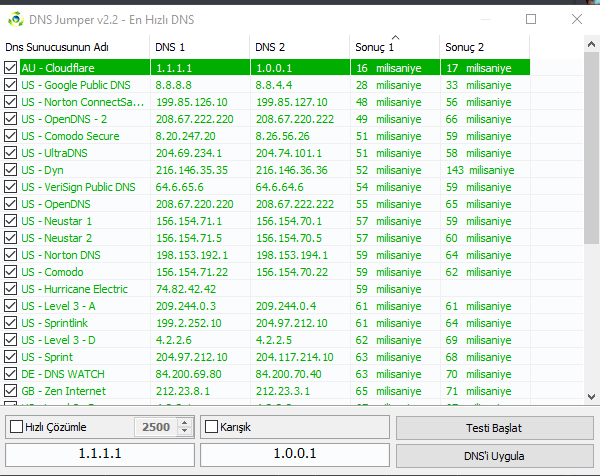The height and width of the screenshot is (476, 600).
Task: Sort by DNS 2 column header
Action: point(300,47)
